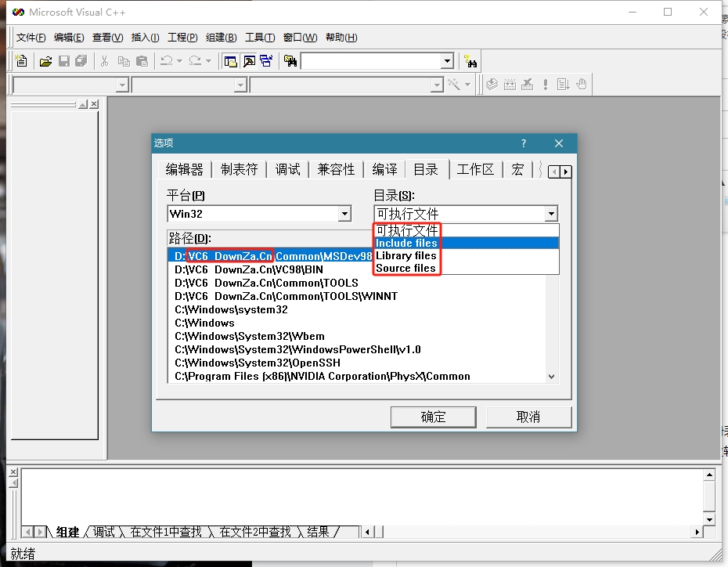Click the question mark help button in 选项 dialog

coord(524,143)
